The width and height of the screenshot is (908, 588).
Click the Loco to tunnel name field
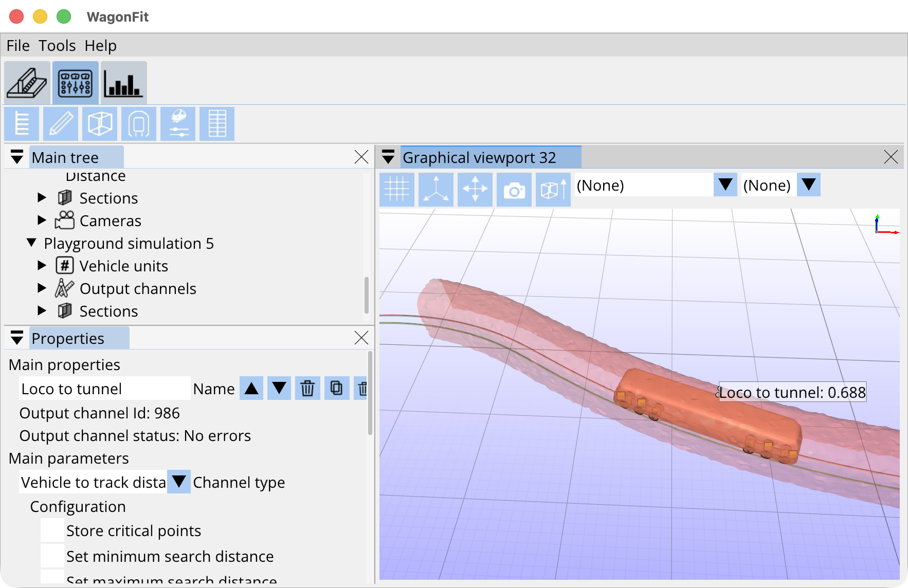point(104,389)
